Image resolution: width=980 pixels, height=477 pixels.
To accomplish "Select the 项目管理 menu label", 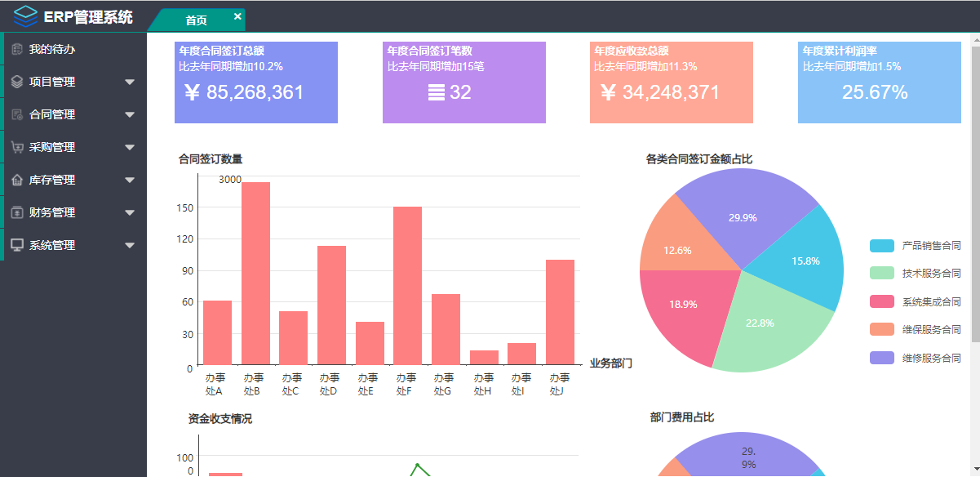I will [x=52, y=82].
